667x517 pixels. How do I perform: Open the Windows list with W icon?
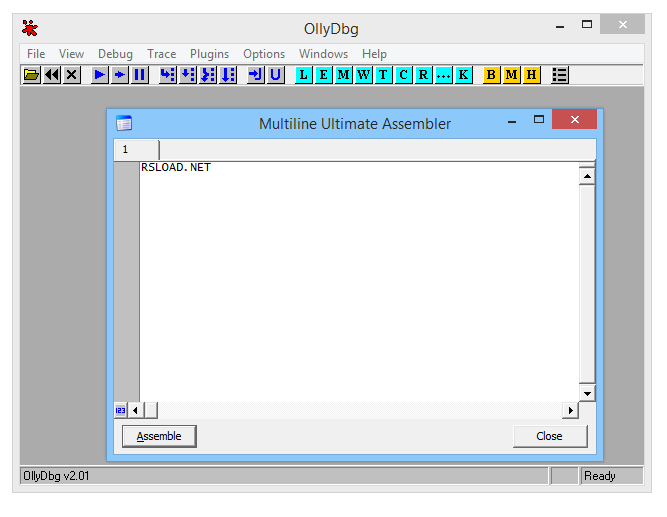364,75
